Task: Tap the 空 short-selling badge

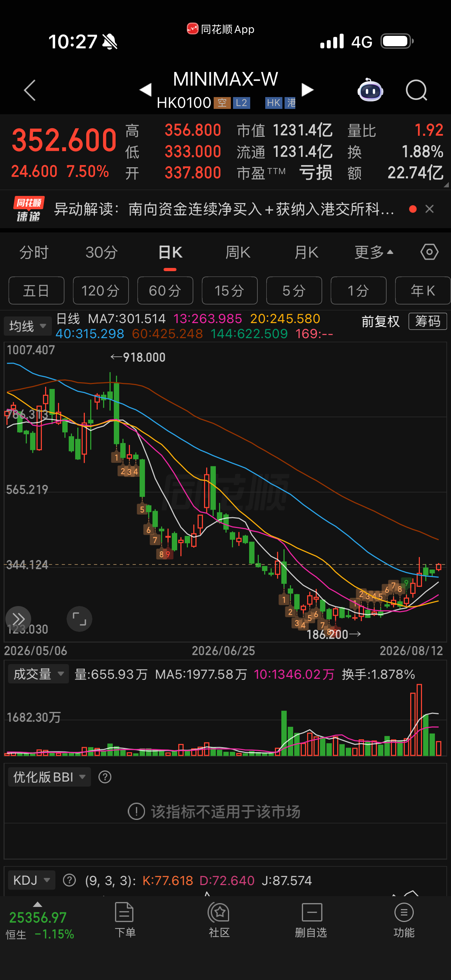Action: pyautogui.click(x=222, y=103)
